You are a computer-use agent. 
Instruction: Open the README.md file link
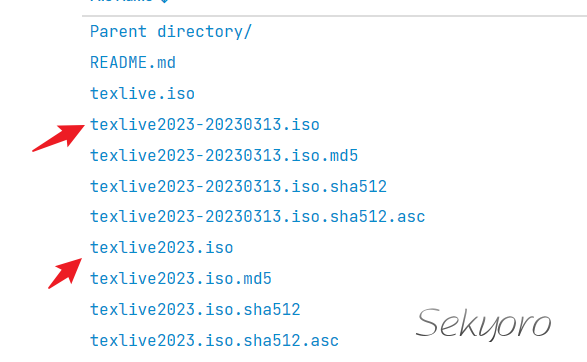133,63
